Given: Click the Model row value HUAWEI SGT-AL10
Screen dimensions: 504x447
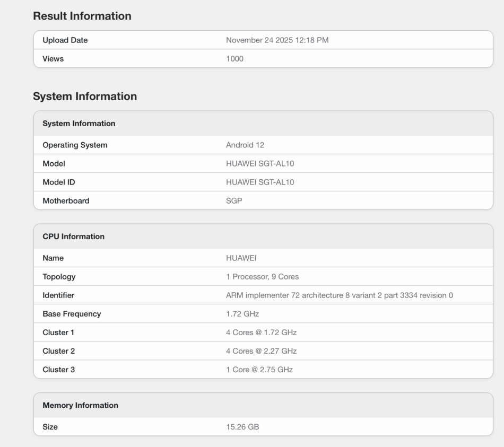Looking at the screenshot, I should tap(259, 164).
